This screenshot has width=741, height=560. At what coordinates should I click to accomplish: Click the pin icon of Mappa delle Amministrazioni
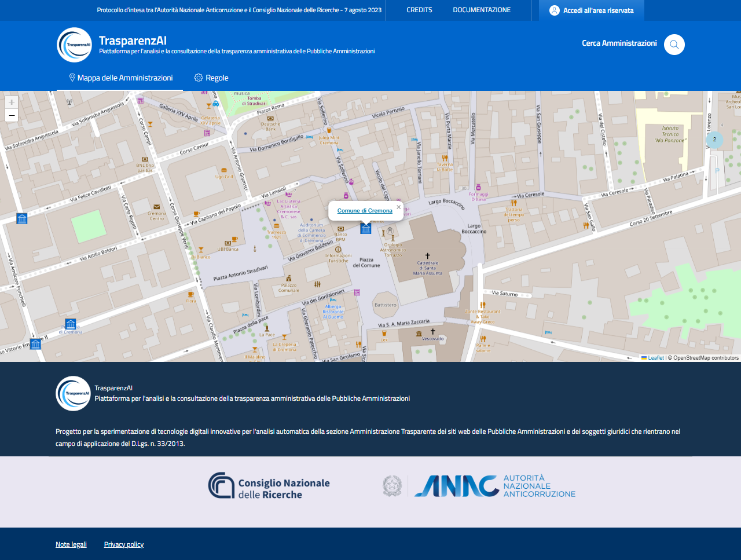(72, 78)
